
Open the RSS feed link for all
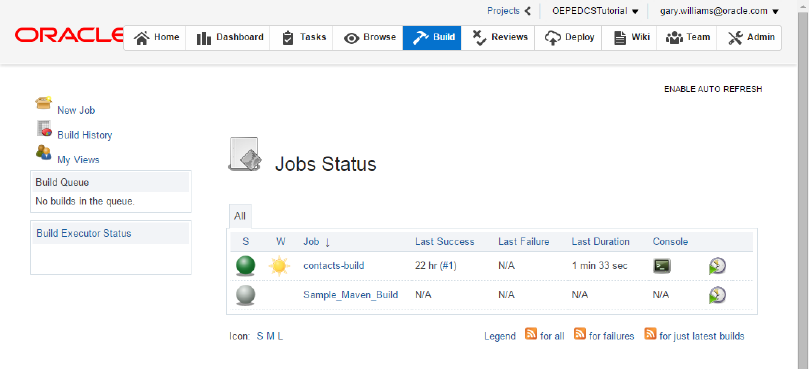click(552, 336)
